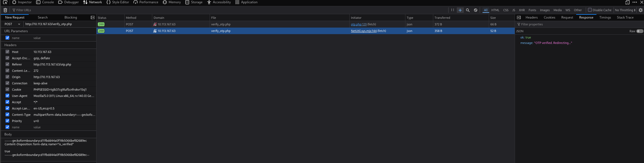644x163 pixels.
Task: Click insecure lock icon in first request row
Action: point(155,24)
